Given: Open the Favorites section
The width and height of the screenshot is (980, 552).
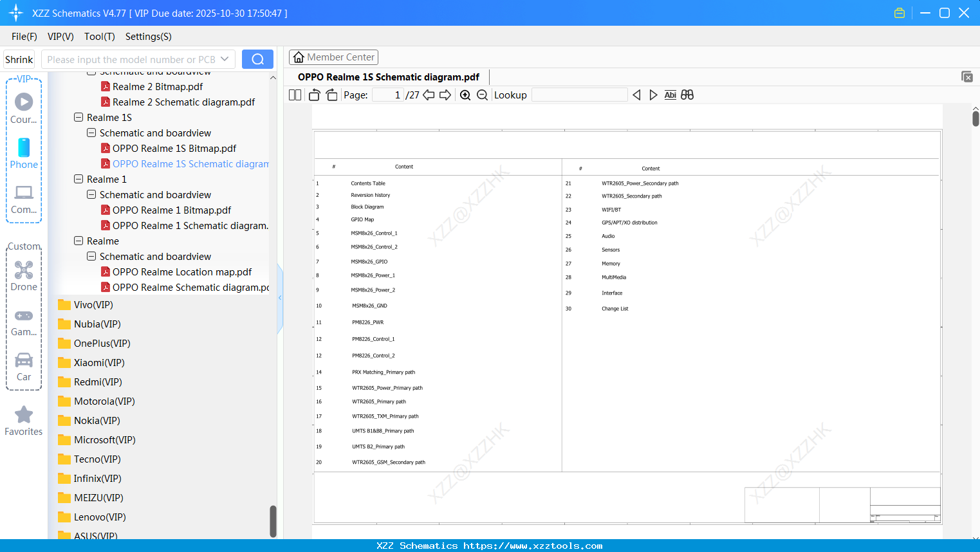Looking at the screenshot, I should click(24, 421).
